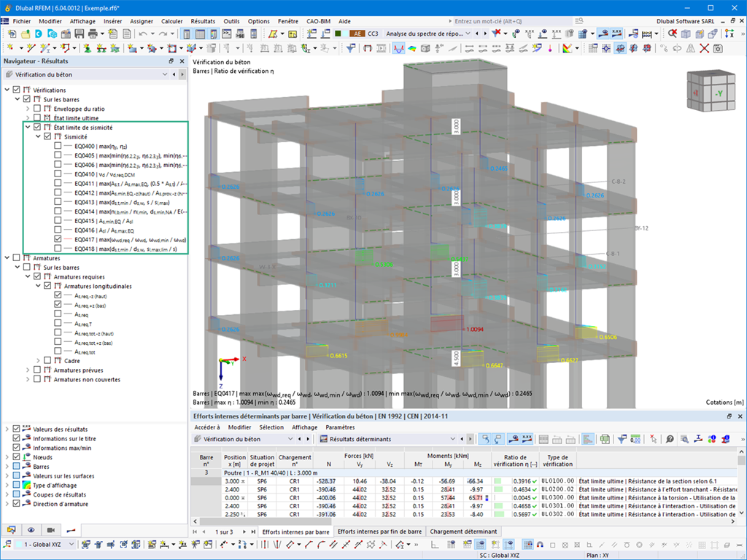Viewport: 747px width, 560px height.
Task: Open the Résultats déterminants dropdown
Action: [x=452, y=438]
